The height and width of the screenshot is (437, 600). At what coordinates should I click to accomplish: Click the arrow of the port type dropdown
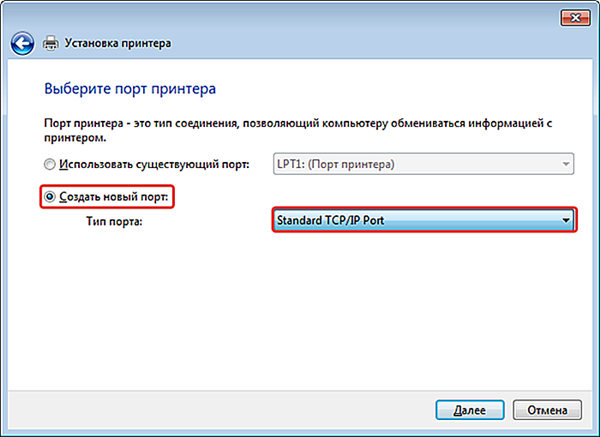click(566, 220)
